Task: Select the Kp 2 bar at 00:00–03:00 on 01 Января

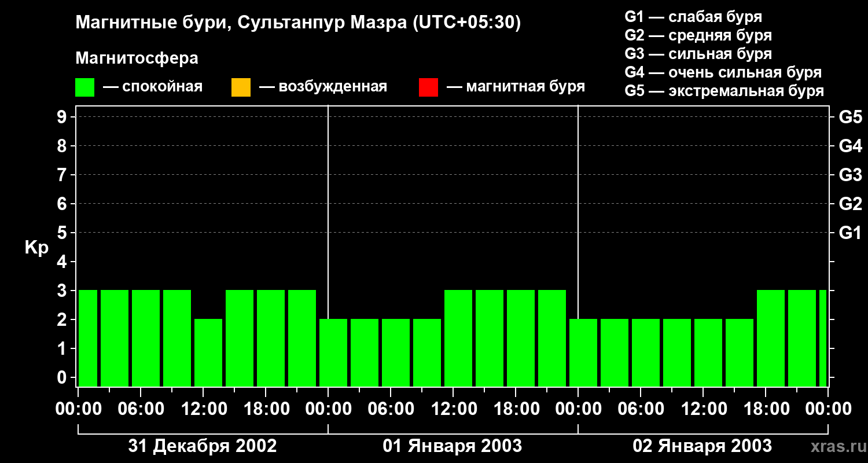Action: pos(333,352)
